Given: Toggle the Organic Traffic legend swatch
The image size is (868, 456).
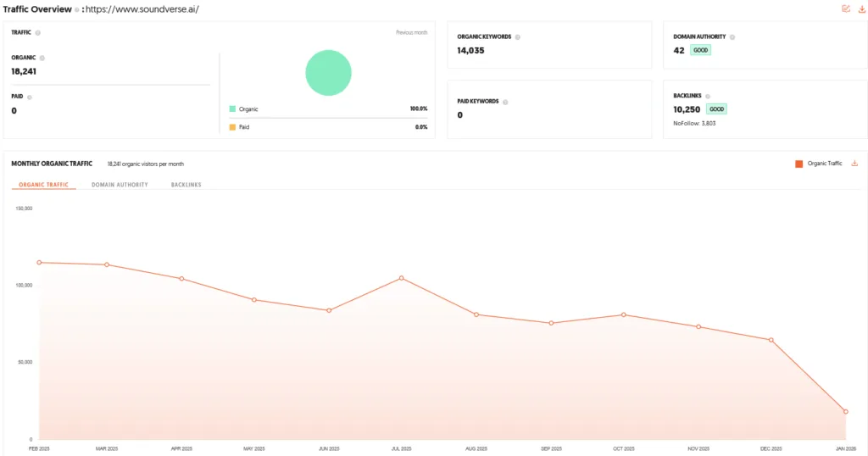Looking at the screenshot, I should pyautogui.click(x=798, y=164).
